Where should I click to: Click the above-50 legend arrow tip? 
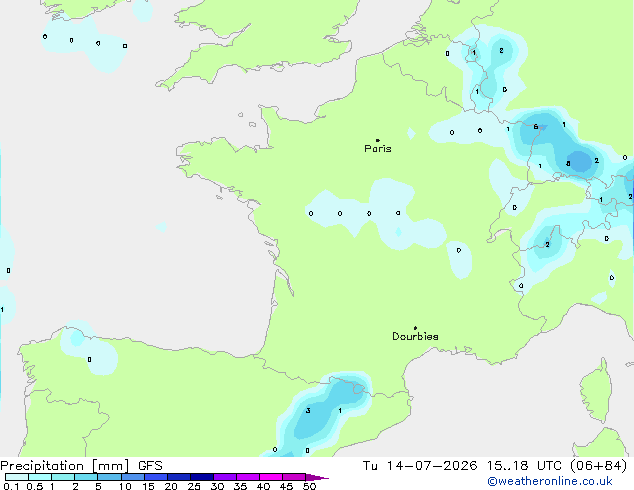tap(317, 477)
